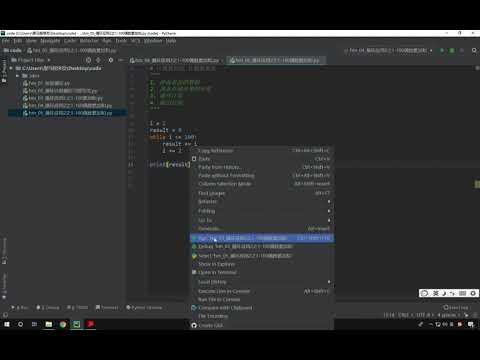Select Show in Explorer menu entry

[x=262, y=264]
